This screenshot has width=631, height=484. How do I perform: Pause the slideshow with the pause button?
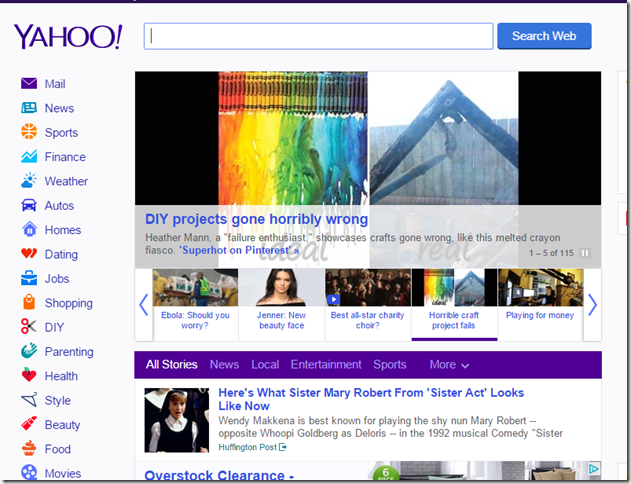point(584,253)
